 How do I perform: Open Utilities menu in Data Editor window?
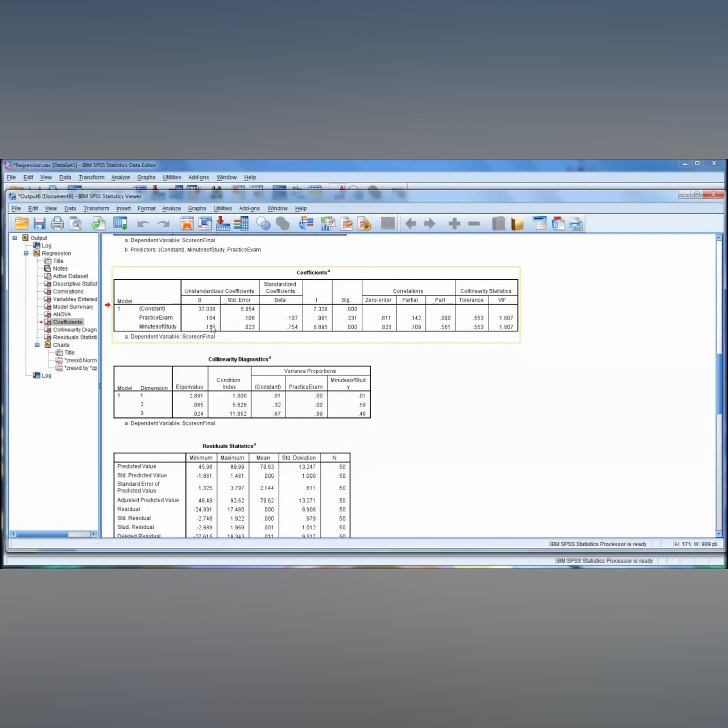click(172, 177)
